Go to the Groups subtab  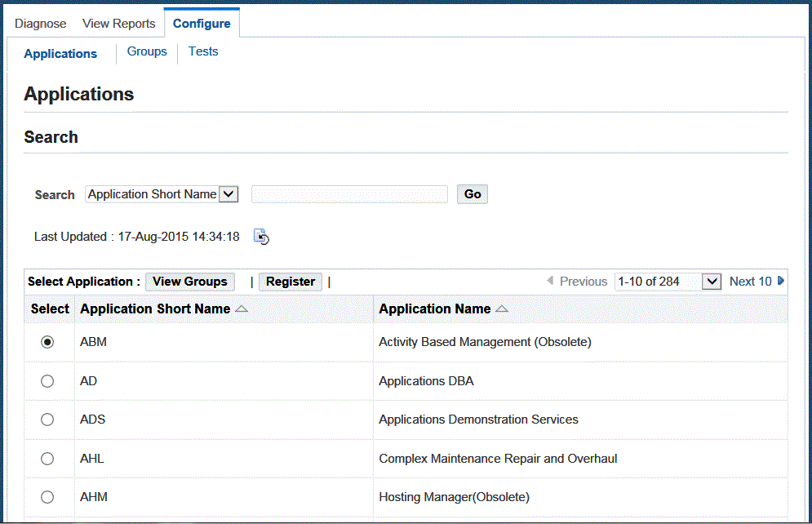coord(147,51)
